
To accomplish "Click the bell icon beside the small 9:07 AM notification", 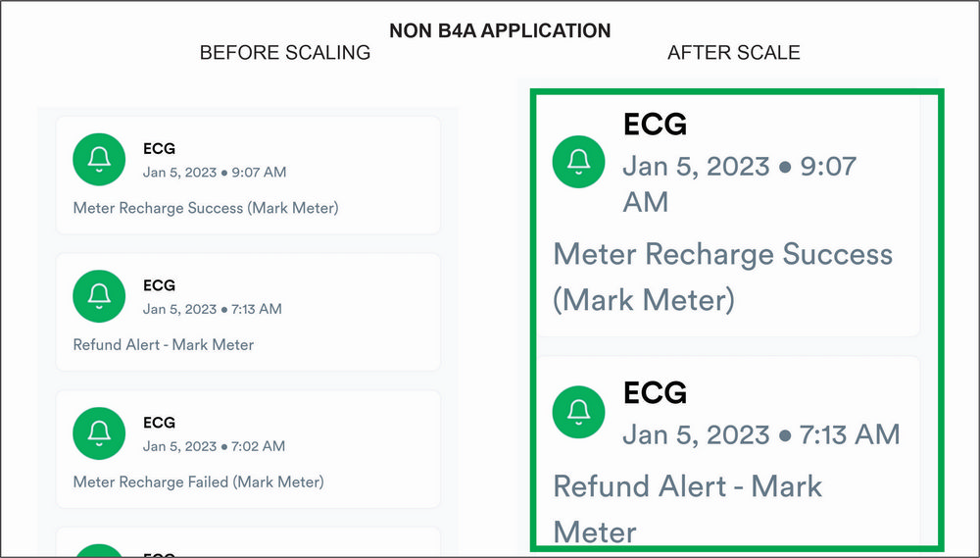I will [x=99, y=160].
